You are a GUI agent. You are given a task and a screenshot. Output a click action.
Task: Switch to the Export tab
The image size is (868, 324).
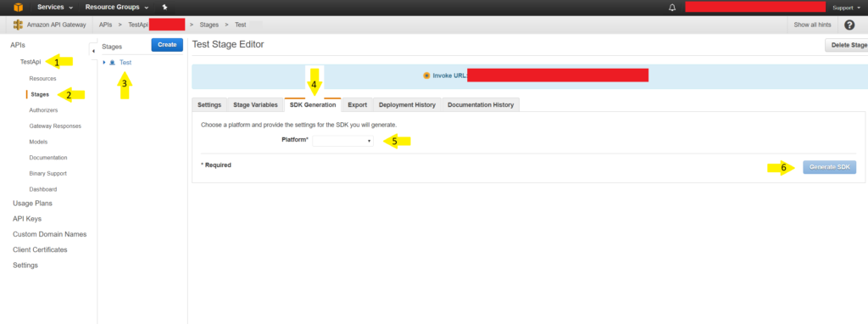357,104
